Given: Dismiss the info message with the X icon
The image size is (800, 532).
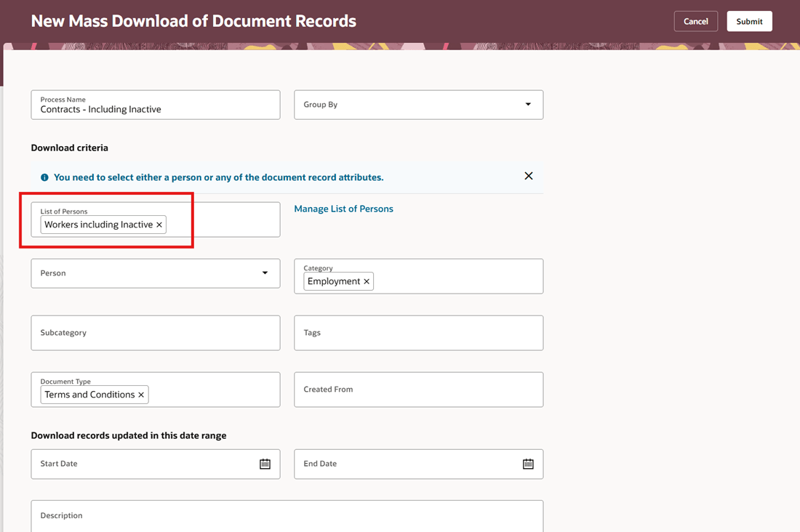Looking at the screenshot, I should point(529,176).
